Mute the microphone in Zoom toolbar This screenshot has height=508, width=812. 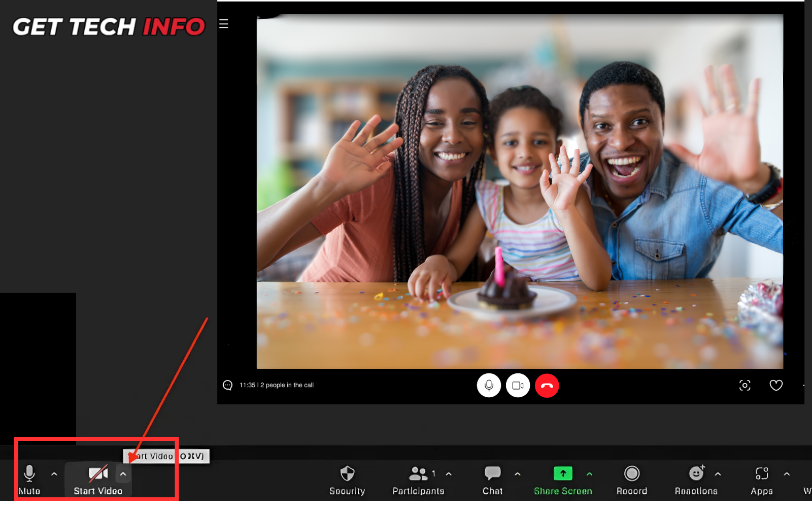(x=29, y=480)
